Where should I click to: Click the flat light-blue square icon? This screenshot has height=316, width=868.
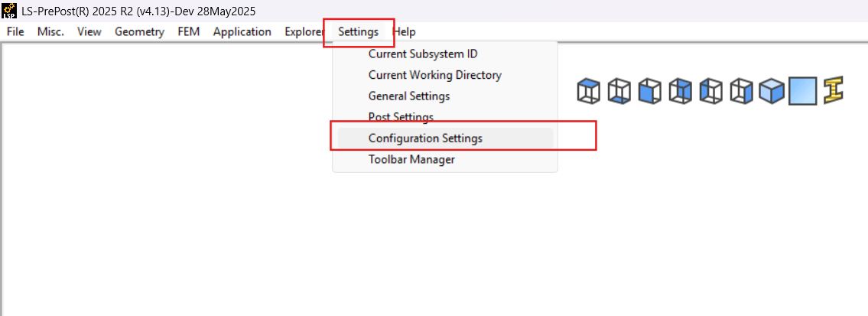(x=803, y=92)
